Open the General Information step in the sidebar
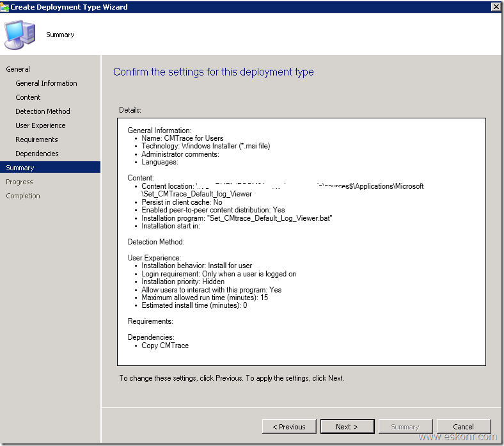The image size is (504, 446). [x=46, y=83]
